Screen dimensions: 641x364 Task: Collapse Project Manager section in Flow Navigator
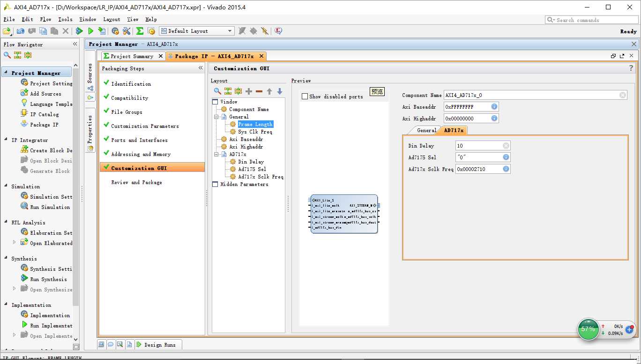(x=6, y=73)
